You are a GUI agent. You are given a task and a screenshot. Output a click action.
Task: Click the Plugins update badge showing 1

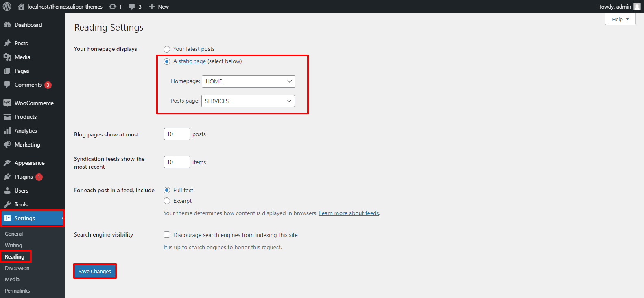coord(39,177)
